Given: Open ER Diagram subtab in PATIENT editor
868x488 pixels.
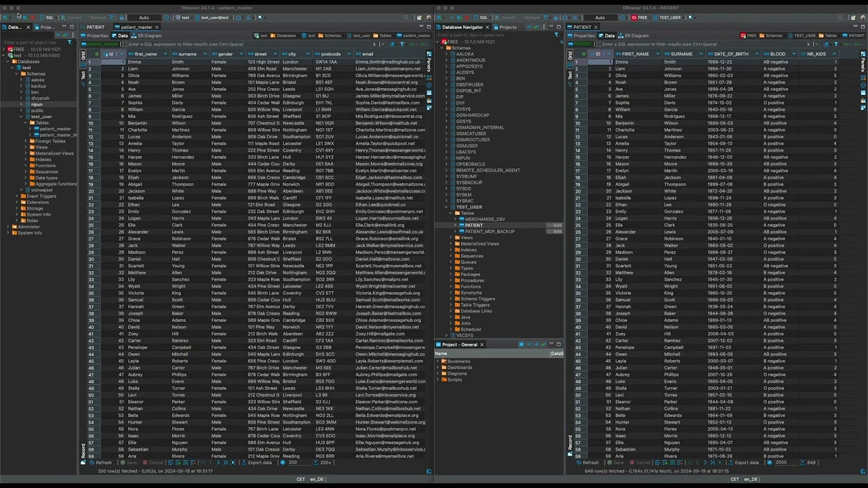Looking at the screenshot, I should [633, 35].
